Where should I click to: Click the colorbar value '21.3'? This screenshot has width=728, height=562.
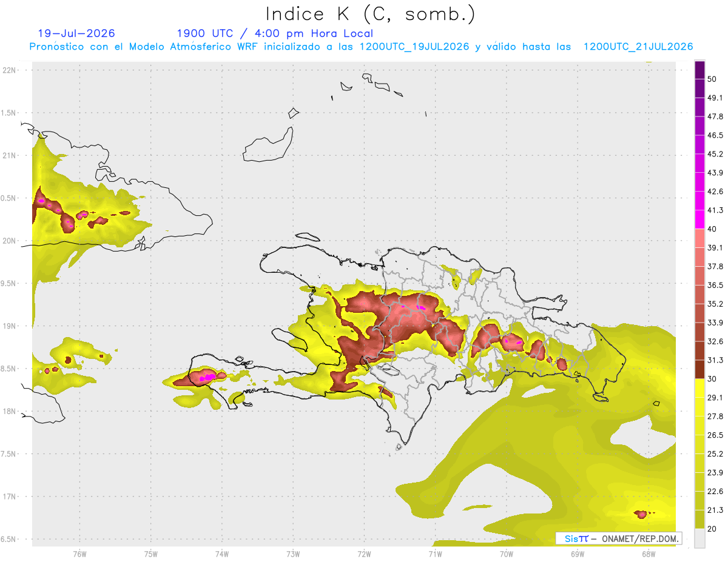(x=715, y=510)
